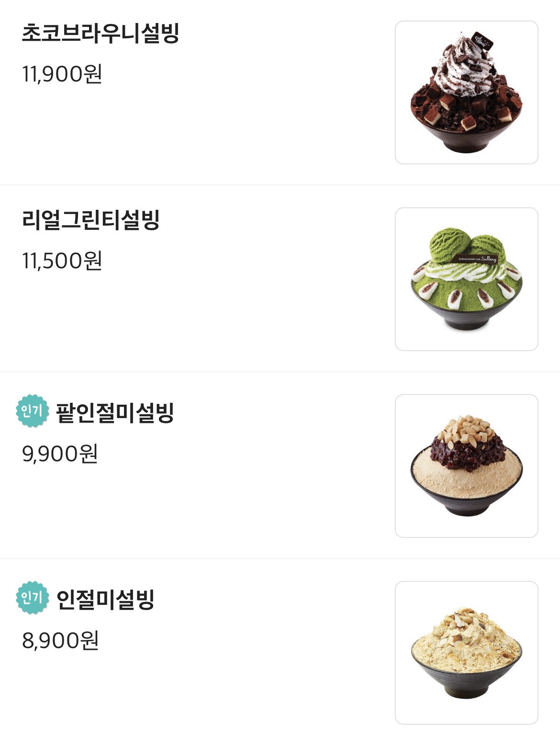Select the 리얼그린티설빙 menu item
Image resolution: width=560 pixels, height=739 pixels.
coord(90,220)
